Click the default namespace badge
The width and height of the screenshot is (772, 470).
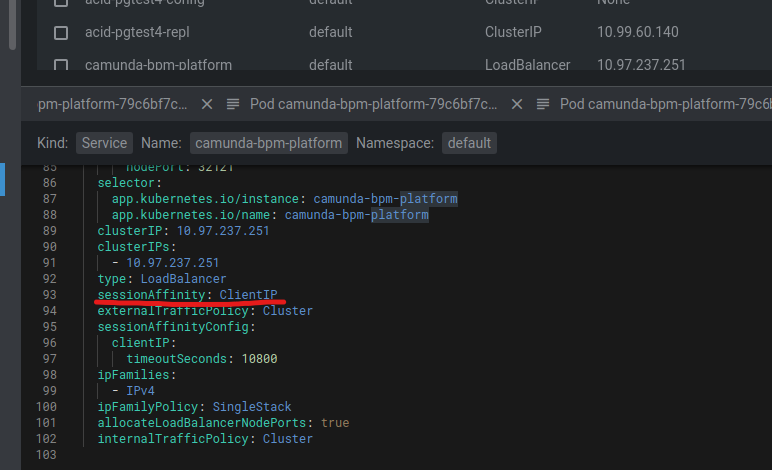click(x=469, y=143)
